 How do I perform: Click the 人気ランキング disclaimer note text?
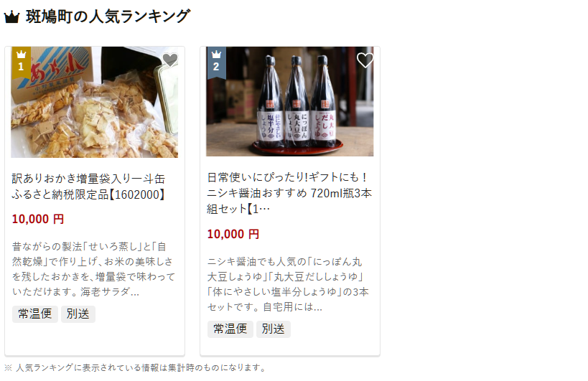tap(135, 368)
